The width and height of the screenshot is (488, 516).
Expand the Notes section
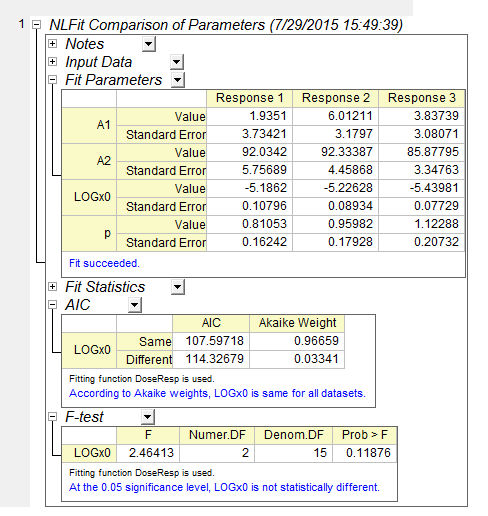pos(52,43)
